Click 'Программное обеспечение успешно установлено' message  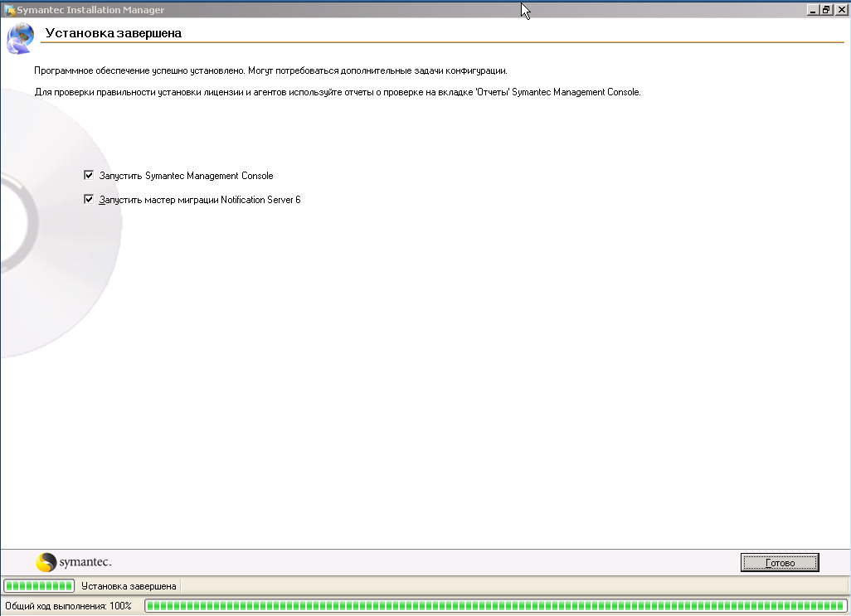coord(271,70)
